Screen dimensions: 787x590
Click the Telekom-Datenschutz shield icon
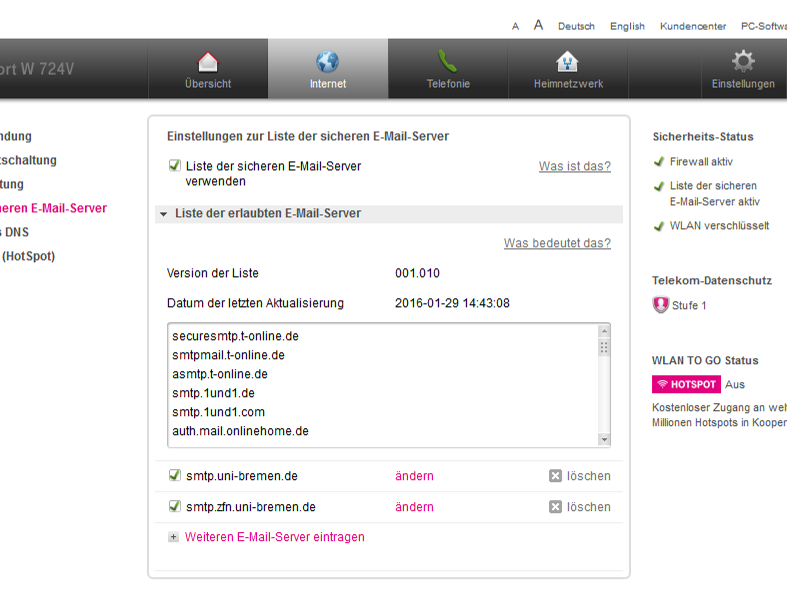pos(660,305)
